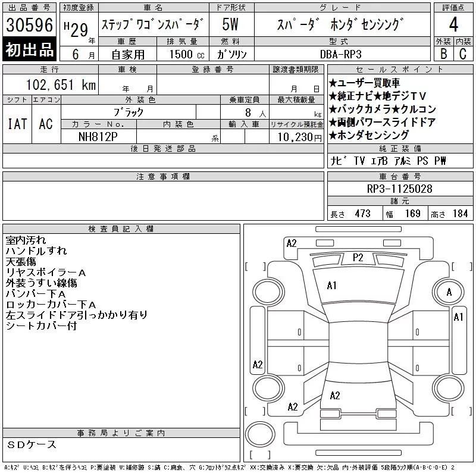Select the 自家用 vehicle history value

tap(128, 55)
